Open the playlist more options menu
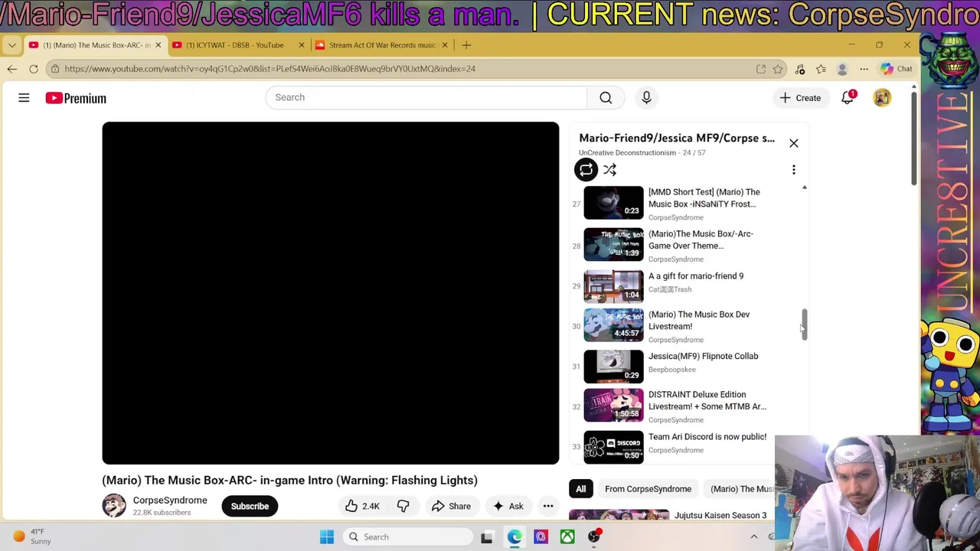This screenshot has width=980, height=551. pyautogui.click(x=794, y=170)
